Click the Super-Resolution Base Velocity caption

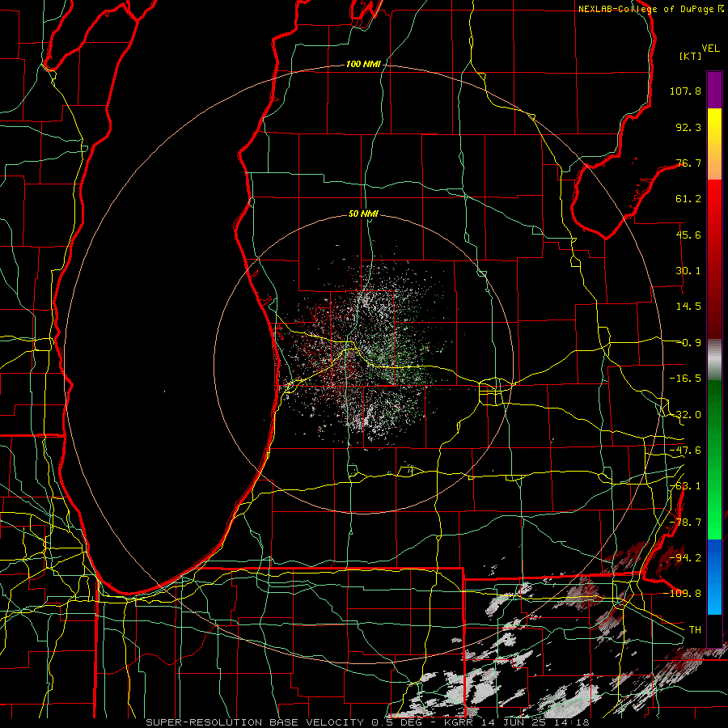(368, 722)
